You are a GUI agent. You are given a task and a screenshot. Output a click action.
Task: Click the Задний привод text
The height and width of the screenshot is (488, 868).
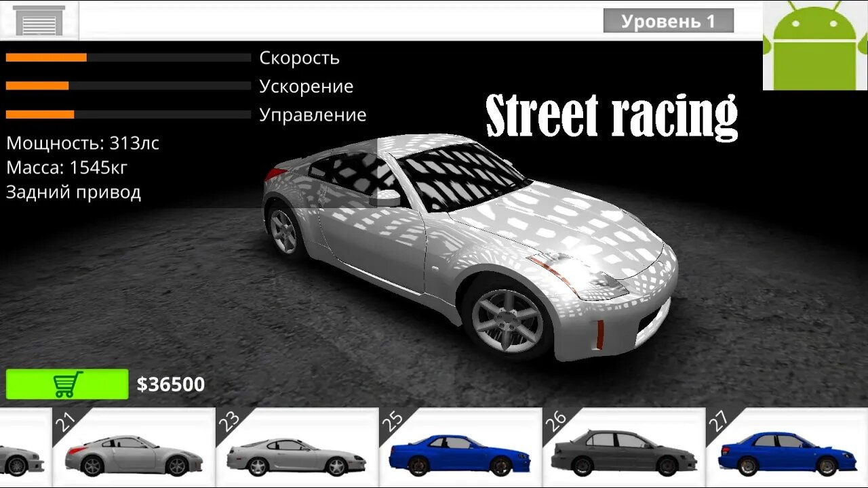[74, 192]
